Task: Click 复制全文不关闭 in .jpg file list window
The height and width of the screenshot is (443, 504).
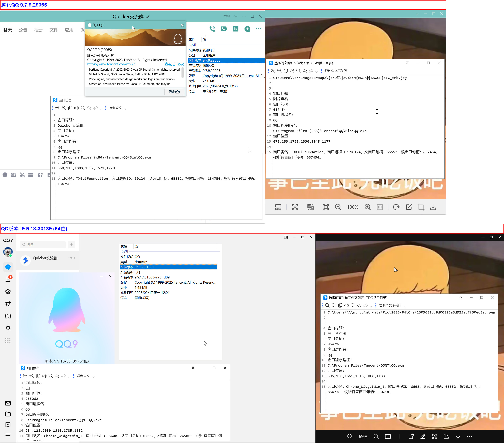Action: point(336,71)
